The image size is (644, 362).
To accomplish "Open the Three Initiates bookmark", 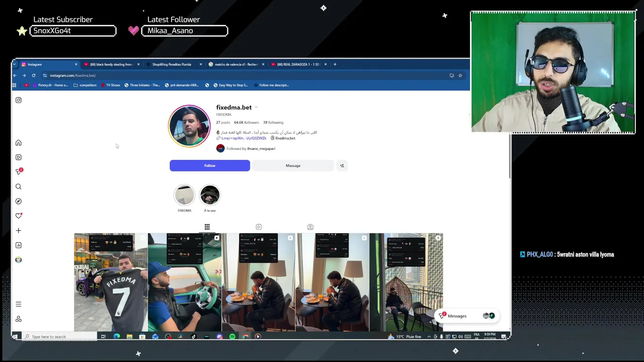I will [142, 85].
